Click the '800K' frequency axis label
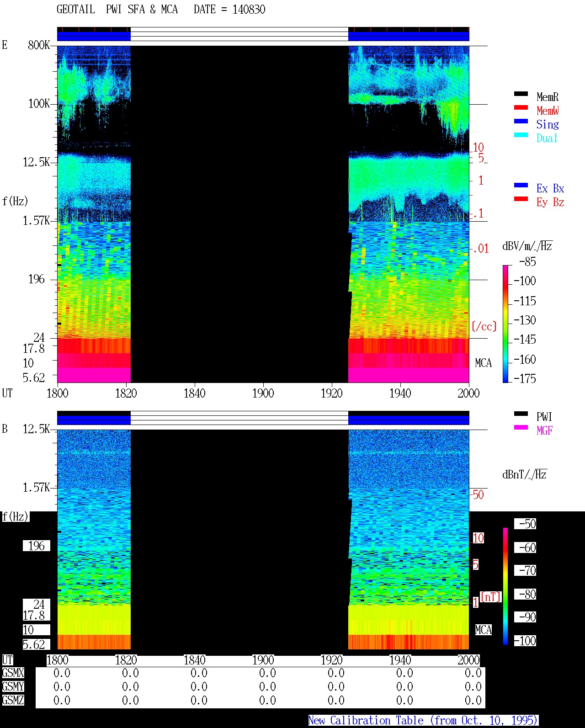Viewport: 585px width, 728px height. pos(39,45)
